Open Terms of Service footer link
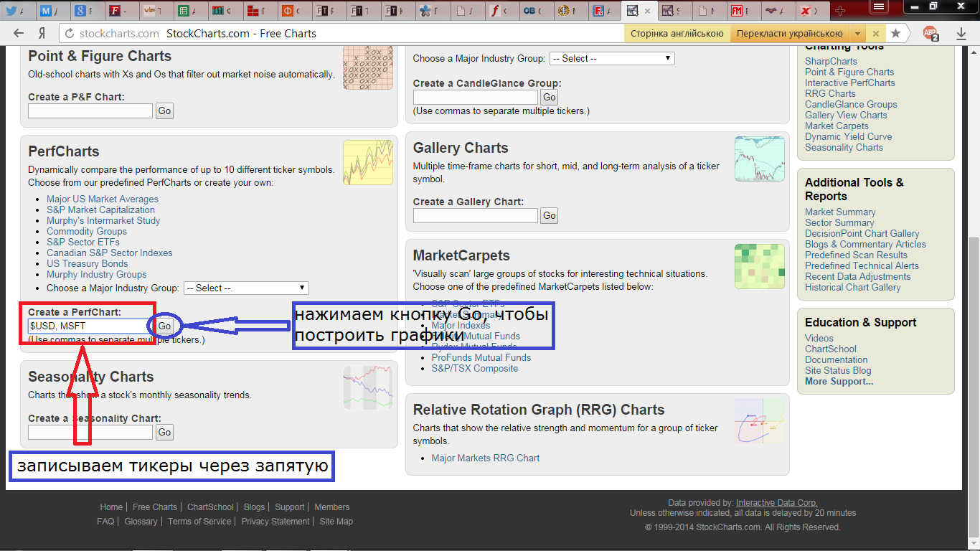 tap(199, 522)
